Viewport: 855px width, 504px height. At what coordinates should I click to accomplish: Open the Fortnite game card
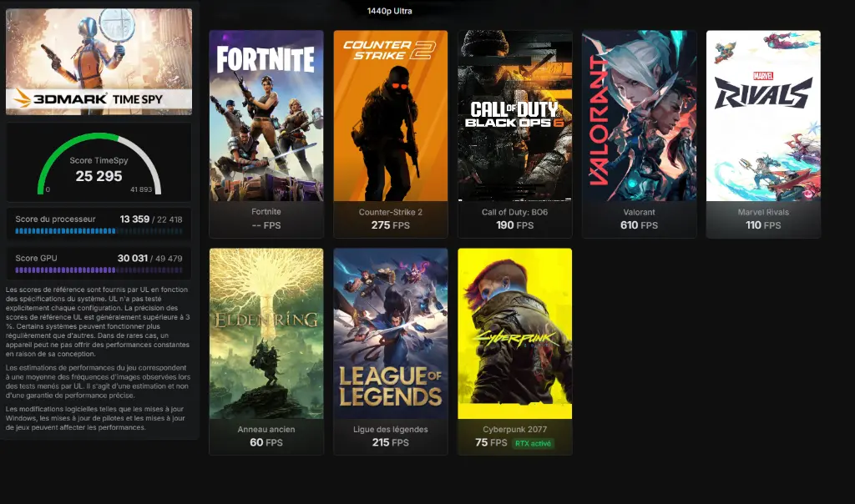click(x=266, y=134)
